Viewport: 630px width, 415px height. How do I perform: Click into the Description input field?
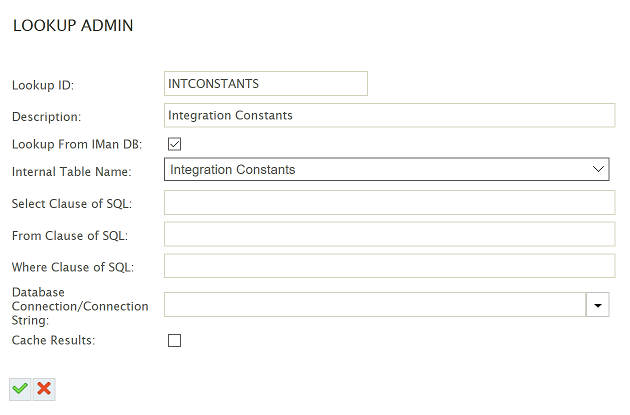[x=389, y=115]
